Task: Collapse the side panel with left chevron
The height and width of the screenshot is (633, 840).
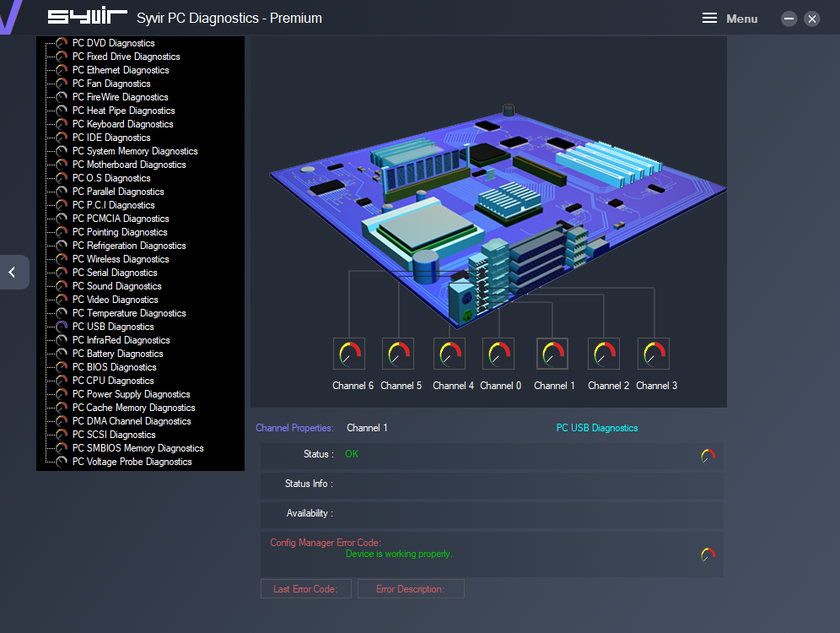Action: click(14, 273)
